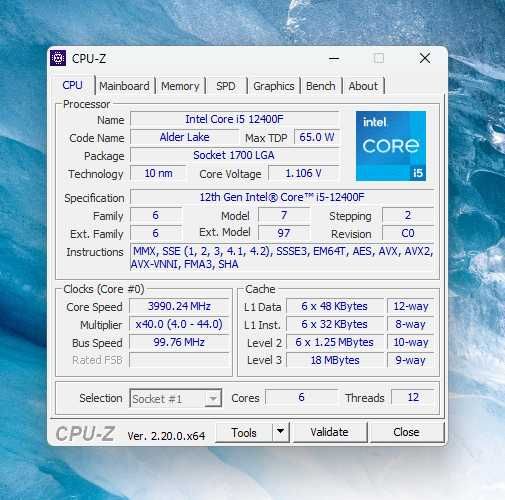Click the Instructions list field
The image size is (505, 500).
282,257
